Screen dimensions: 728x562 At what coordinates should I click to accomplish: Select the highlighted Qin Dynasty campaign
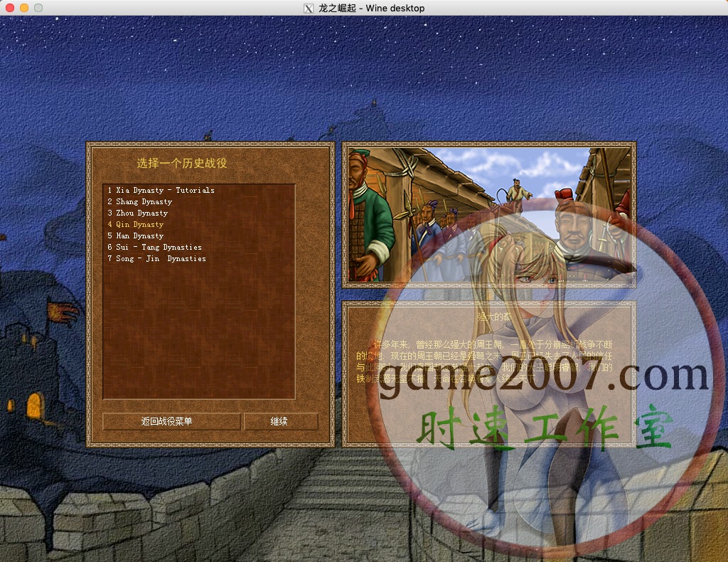(x=136, y=224)
